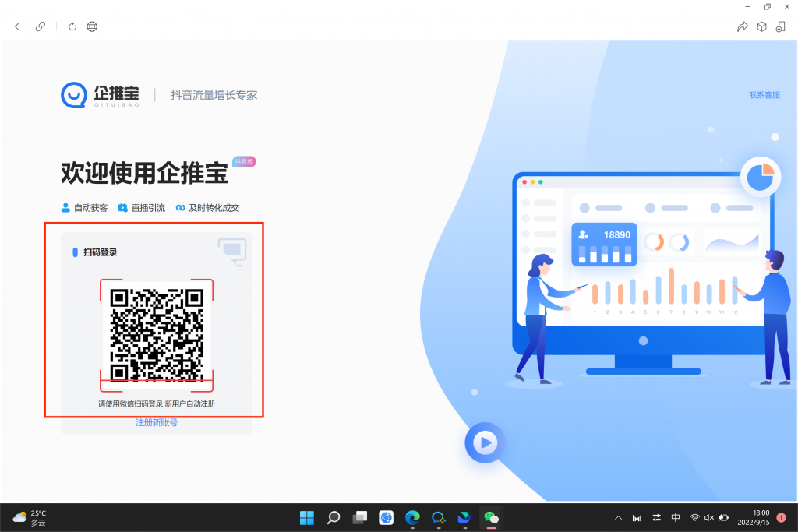The image size is (798, 532).
Task: Launch Microsoft Edge from taskbar
Action: tap(412, 518)
